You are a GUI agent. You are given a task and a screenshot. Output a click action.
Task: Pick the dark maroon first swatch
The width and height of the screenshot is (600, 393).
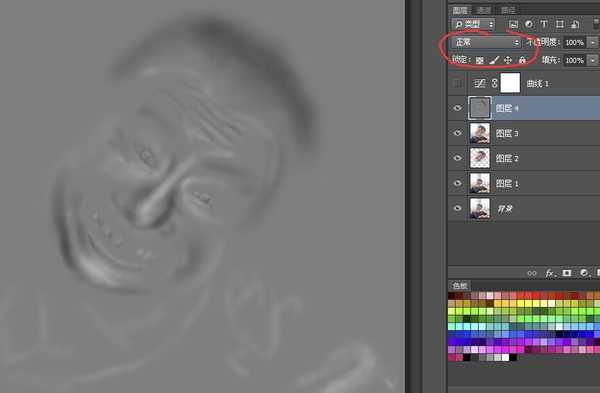[452, 295]
